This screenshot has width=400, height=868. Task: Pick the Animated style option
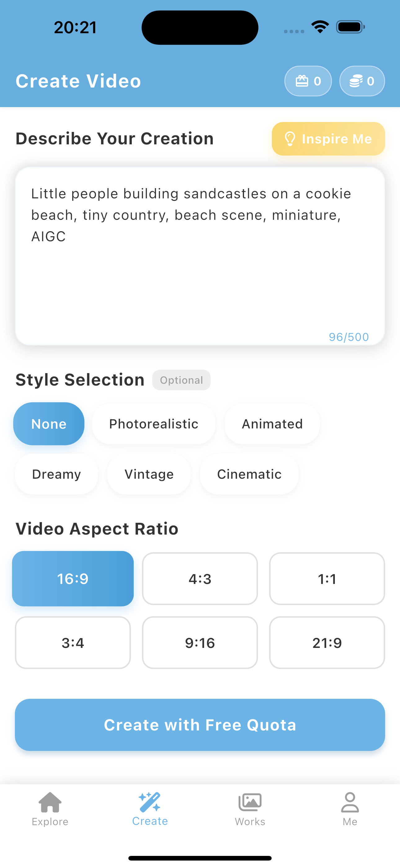(272, 423)
